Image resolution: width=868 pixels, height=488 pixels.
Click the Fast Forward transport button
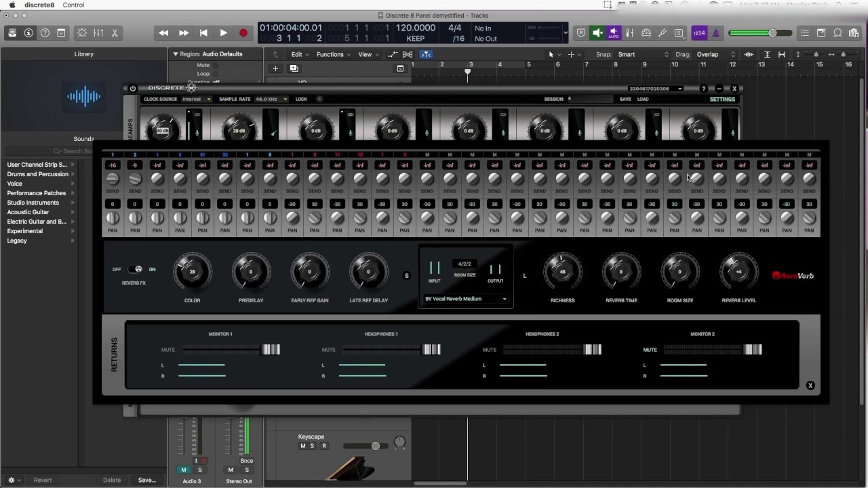[x=184, y=33]
